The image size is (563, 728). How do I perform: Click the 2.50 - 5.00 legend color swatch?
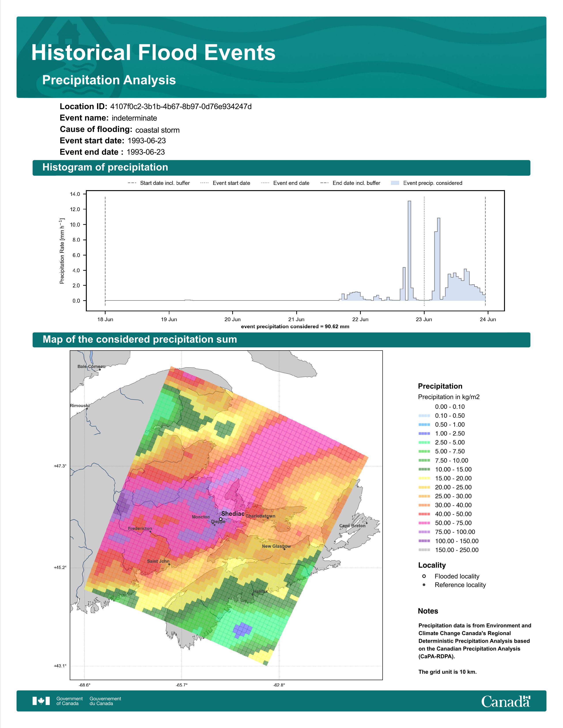(424, 443)
